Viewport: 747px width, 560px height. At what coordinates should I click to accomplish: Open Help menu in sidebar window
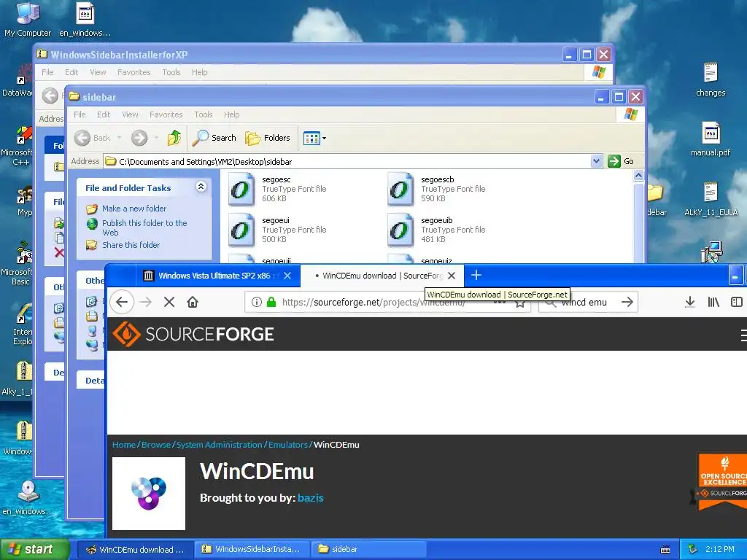coord(231,114)
